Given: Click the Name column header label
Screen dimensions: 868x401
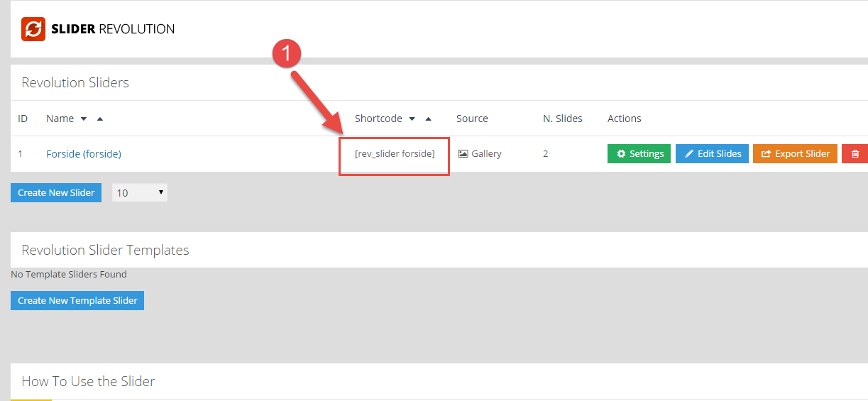Looking at the screenshot, I should pos(60,119).
